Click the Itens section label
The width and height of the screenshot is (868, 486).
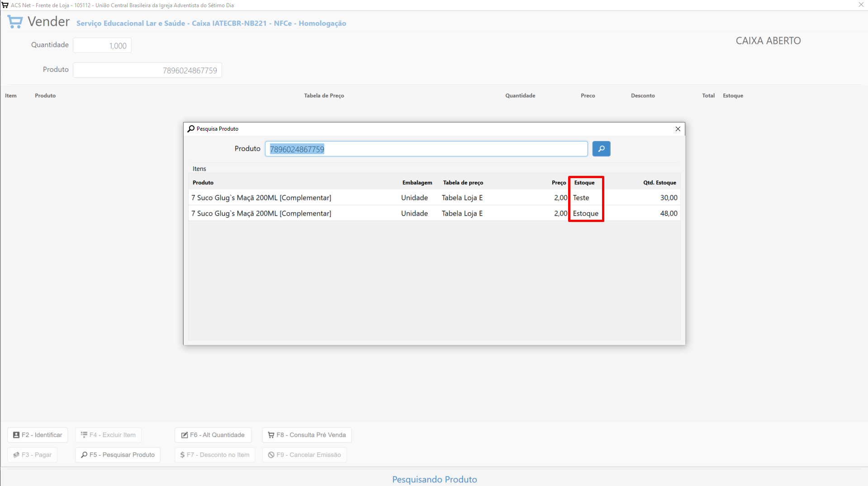199,169
